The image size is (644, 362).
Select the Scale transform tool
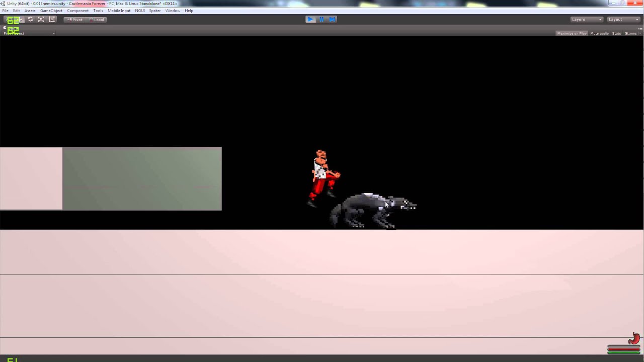tap(41, 19)
